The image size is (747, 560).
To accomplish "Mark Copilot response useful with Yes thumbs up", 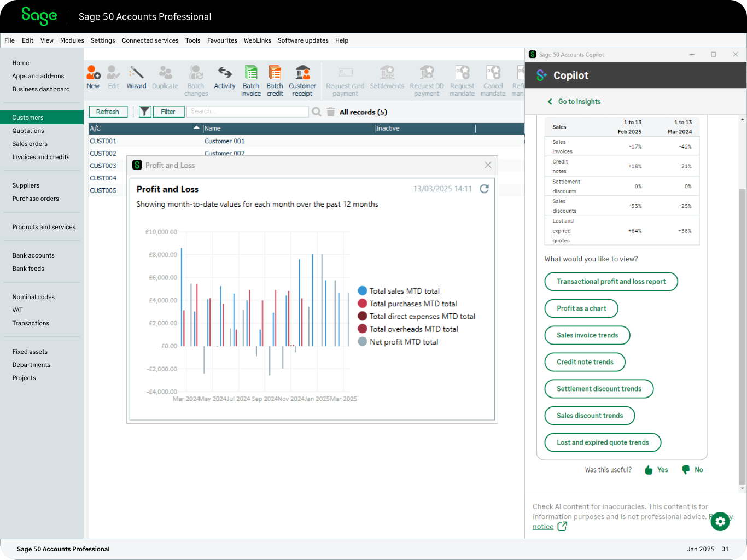I will tap(656, 469).
